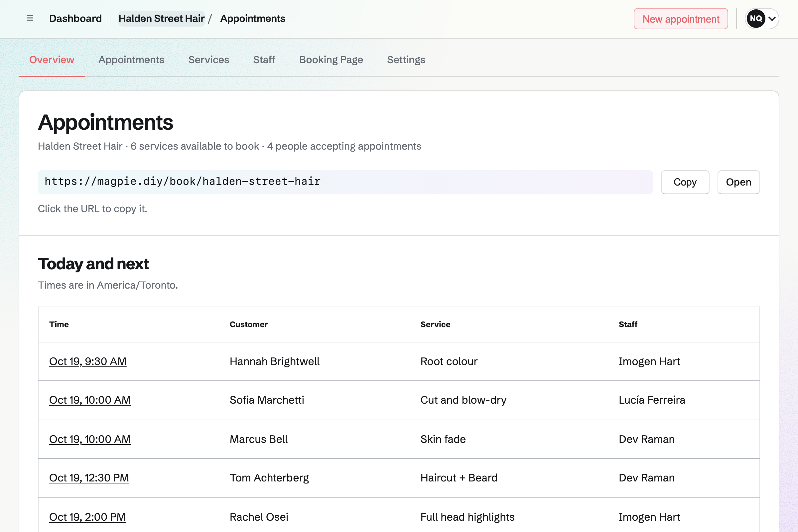Open the Booking Page tab

click(331, 60)
